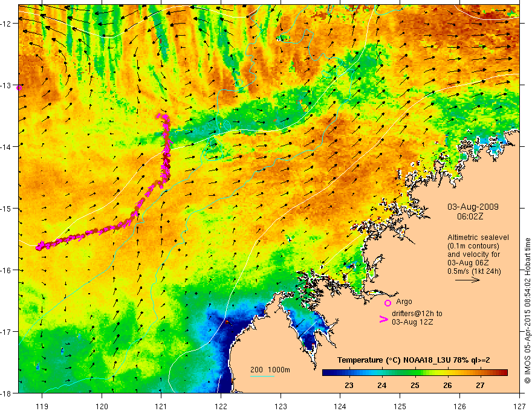Click the colorbar tick label 23
The image size is (532, 411).
pyautogui.click(x=349, y=385)
